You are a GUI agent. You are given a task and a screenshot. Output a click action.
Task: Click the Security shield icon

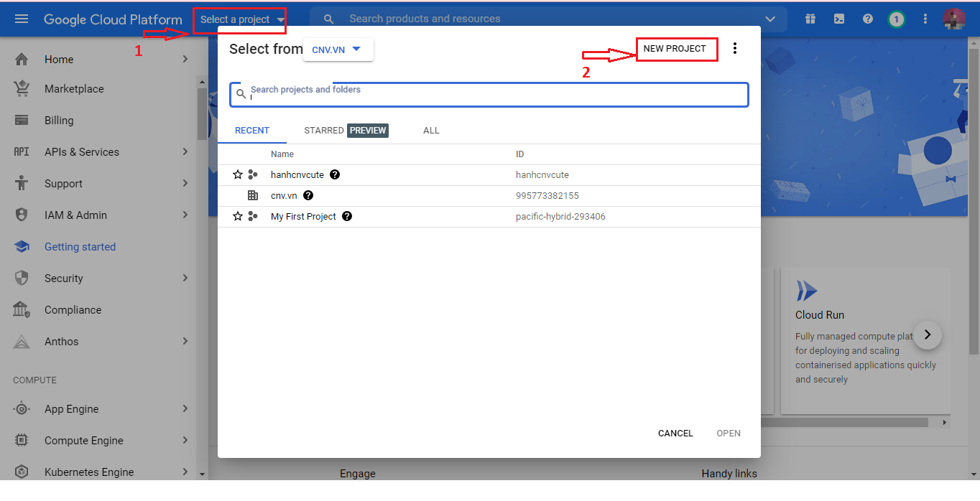click(22, 278)
